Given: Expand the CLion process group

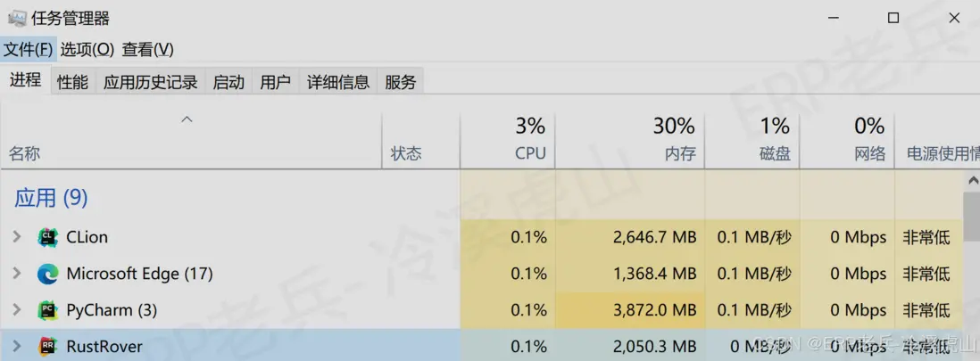Looking at the screenshot, I should [16, 237].
